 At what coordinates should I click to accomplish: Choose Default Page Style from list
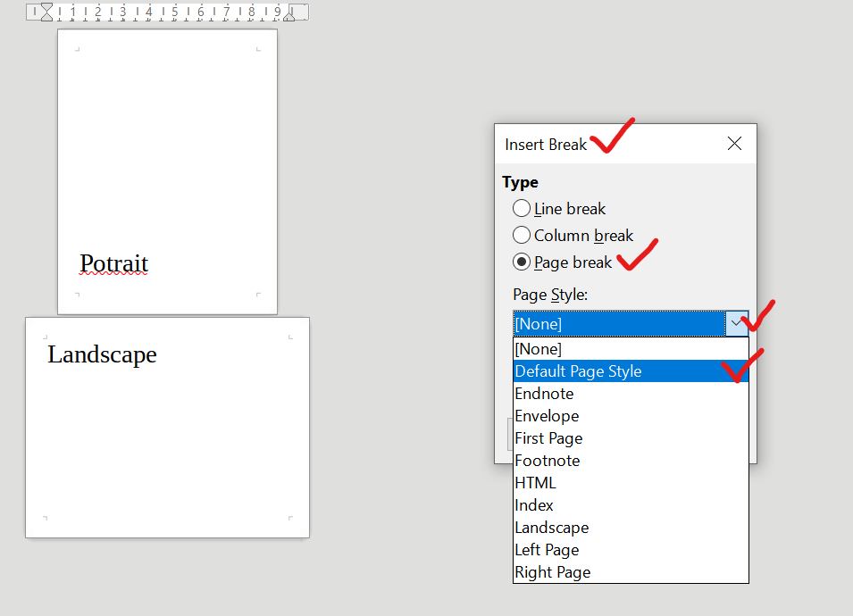631,371
